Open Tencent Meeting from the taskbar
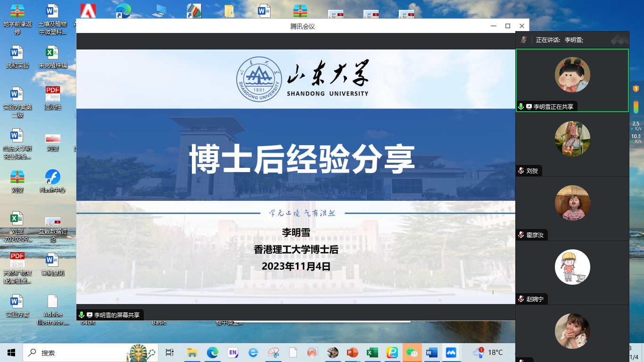 (451, 353)
